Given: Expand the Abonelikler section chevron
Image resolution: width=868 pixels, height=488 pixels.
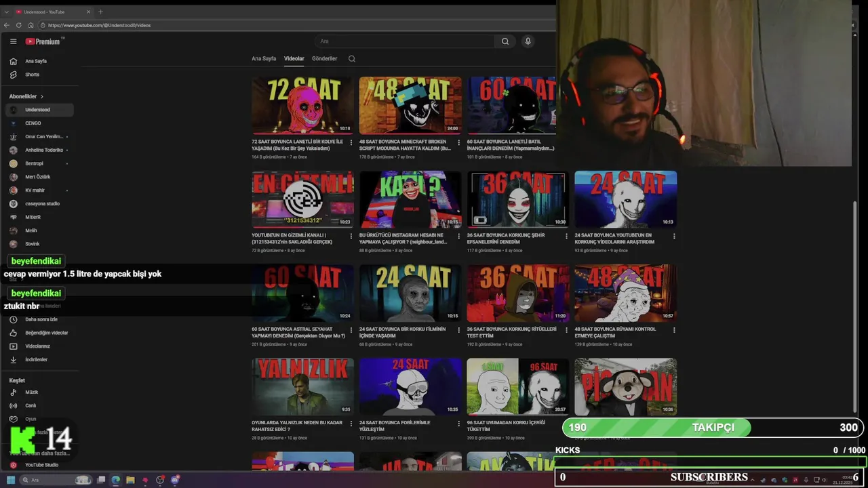Looking at the screenshot, I should pyautogui.click(x=42, y=96).
